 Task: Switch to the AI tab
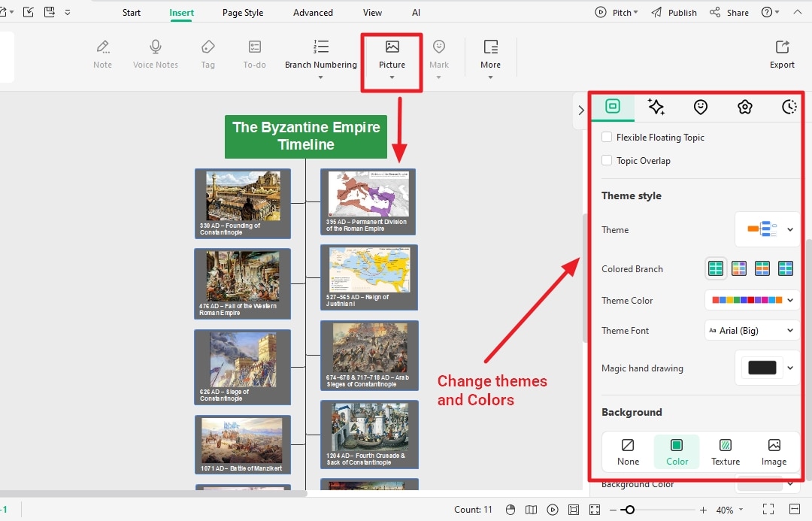[416, 13]
